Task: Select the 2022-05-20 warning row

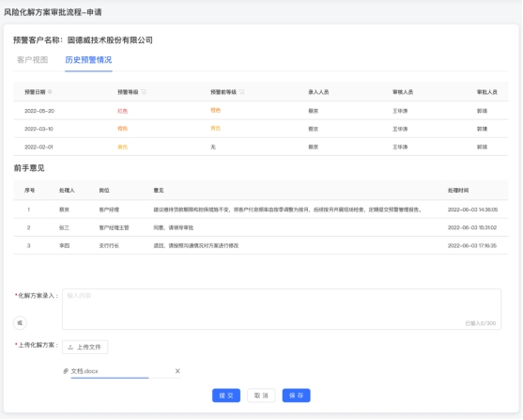Action: (x=261, y=111)
